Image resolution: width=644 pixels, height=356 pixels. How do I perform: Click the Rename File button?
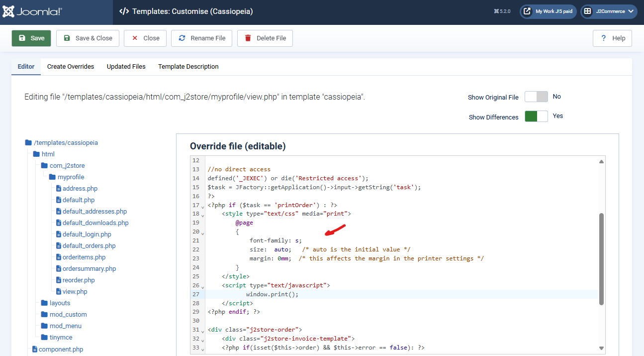click(202, 38)
